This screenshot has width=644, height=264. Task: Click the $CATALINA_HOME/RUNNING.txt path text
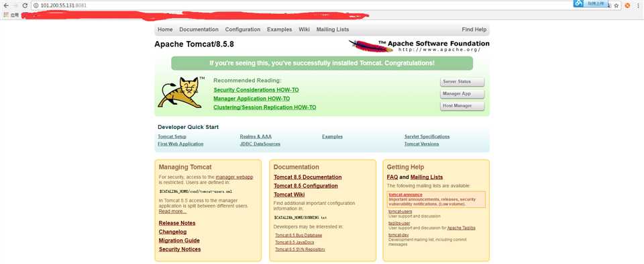pyautogui.click(x=301, y=218)
